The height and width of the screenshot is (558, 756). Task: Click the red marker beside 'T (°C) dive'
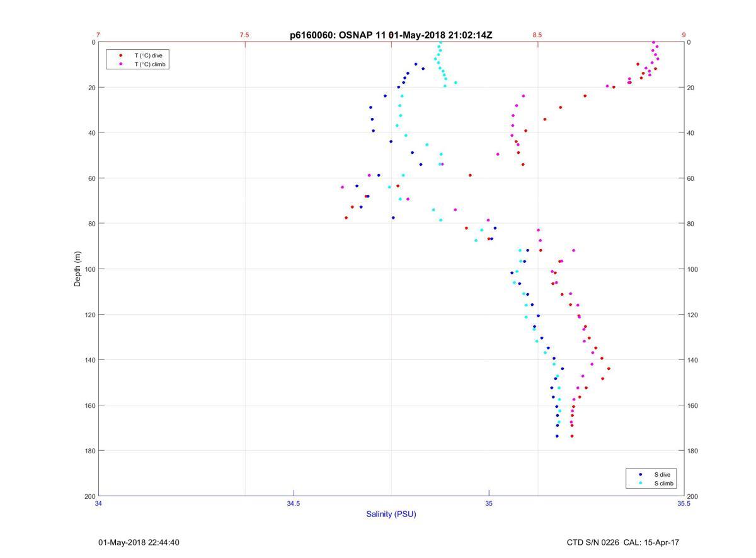(x=120, y=55)
